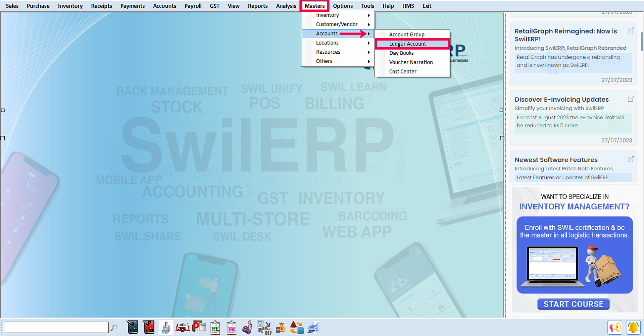Click Newest Software Features card title
Image resolution: width=644 pixels, height=336 pixels.
556,160
